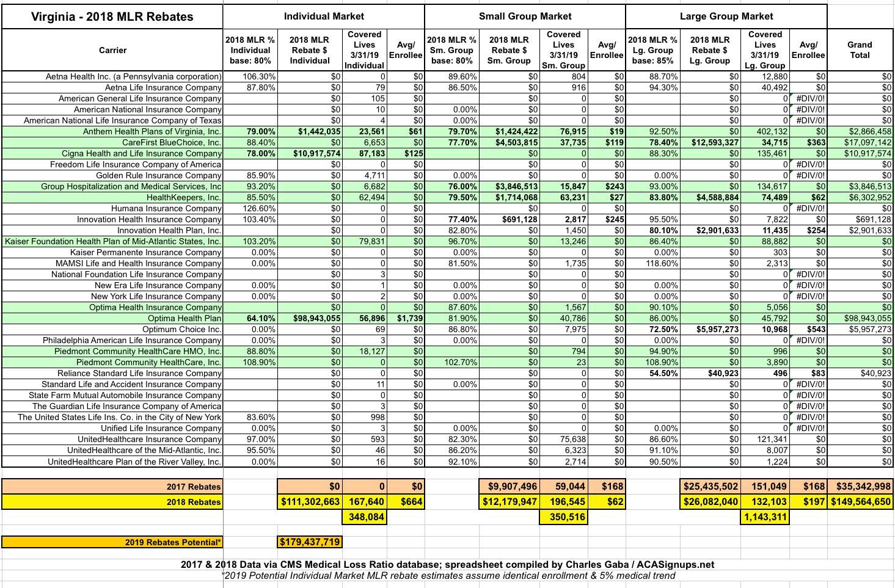
Task: Click the 1,143,311 large group covered lives cell
Action: 764,518
